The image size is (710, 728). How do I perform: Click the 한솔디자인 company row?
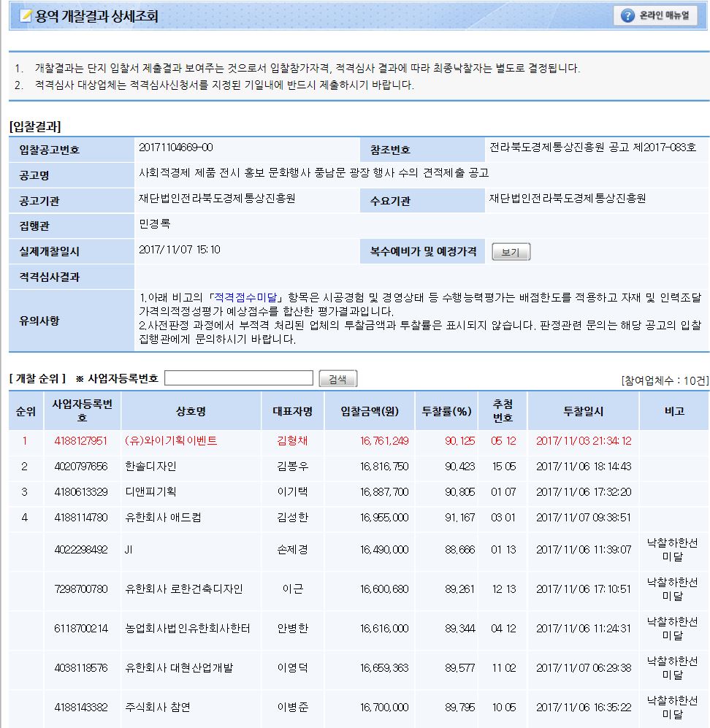(x=151, y=467)
